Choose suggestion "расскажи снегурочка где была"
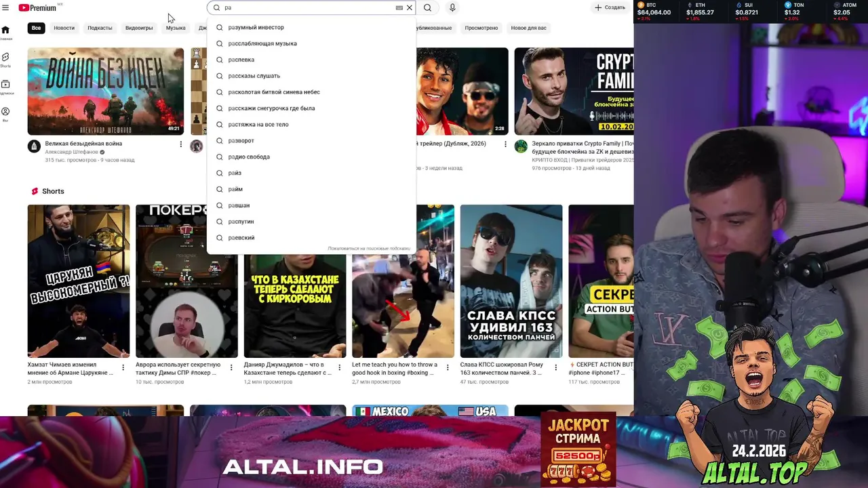868x488 pixels. click(311, 108)
